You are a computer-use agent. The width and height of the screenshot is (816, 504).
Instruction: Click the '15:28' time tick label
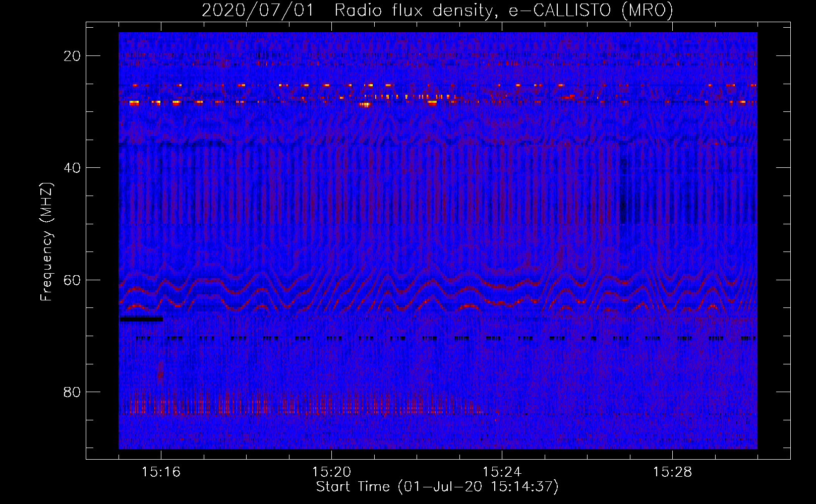point(672,472)
